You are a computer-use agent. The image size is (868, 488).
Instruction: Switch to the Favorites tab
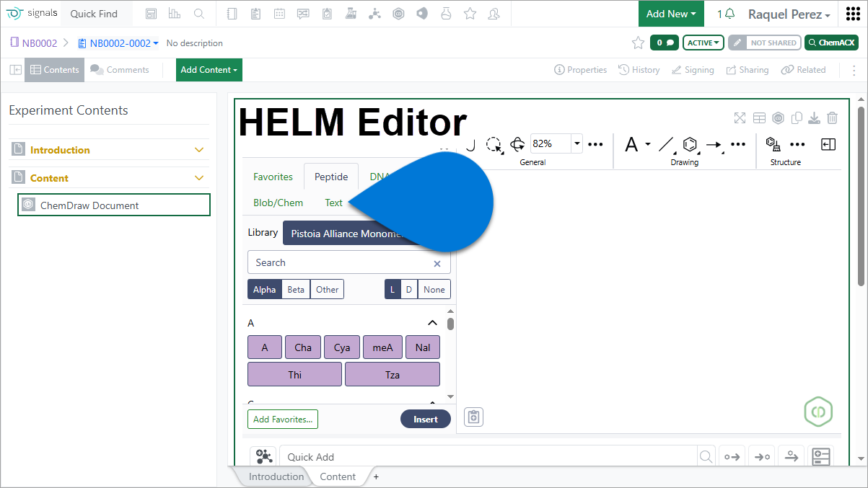273,177
